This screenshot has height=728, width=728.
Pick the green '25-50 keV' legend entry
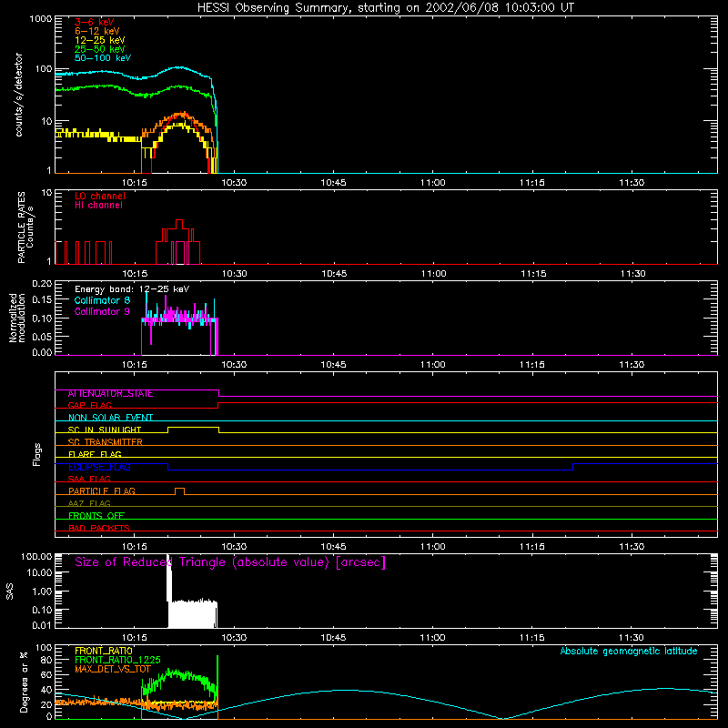[99, 49]
